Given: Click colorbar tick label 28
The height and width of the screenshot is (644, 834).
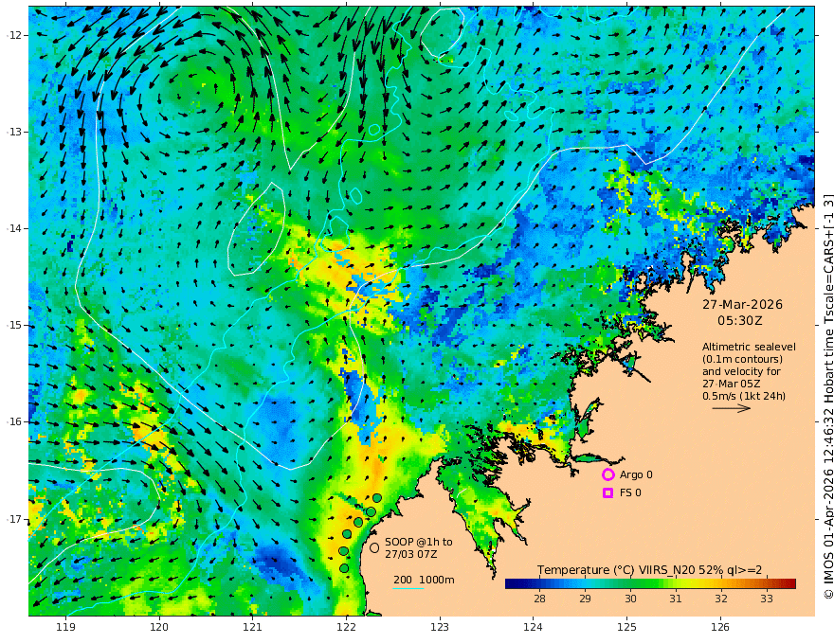Looking at the screenshot, I should [x=539, y=599].
